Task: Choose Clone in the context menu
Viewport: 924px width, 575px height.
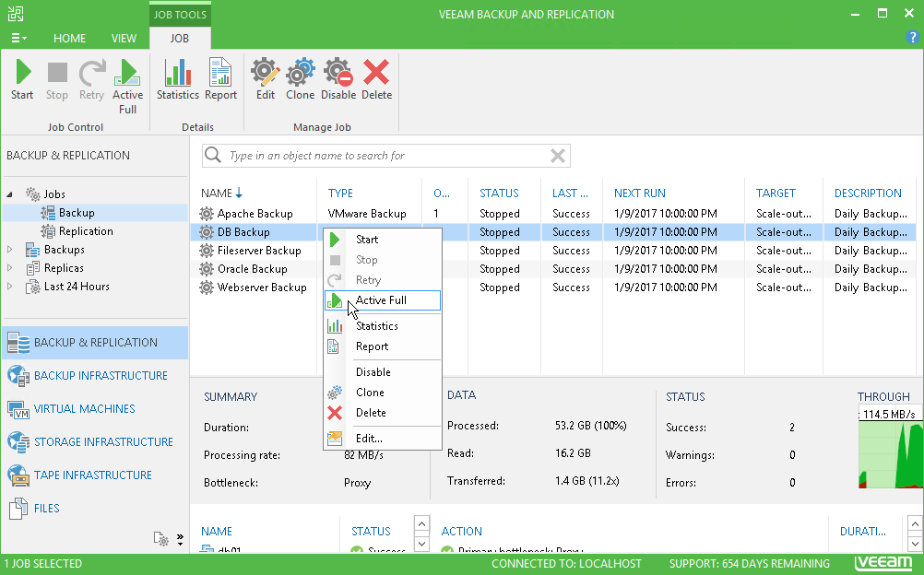Action: click(x=383, y=393)
